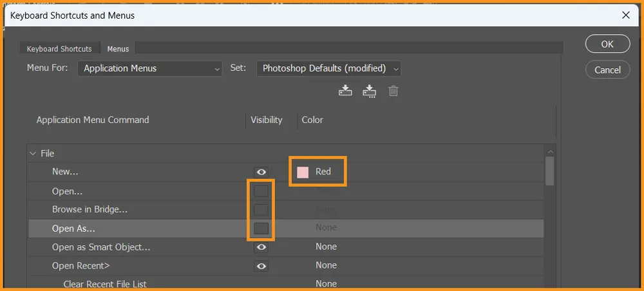This screenshot has width=644, height=291.
Task: Switch to the Keyboard Shortcuts tab
Action: (x=59, y=49)
